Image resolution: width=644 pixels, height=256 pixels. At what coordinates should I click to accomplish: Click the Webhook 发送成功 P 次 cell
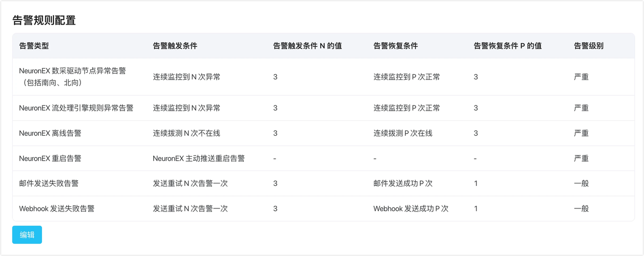[411, 208]
